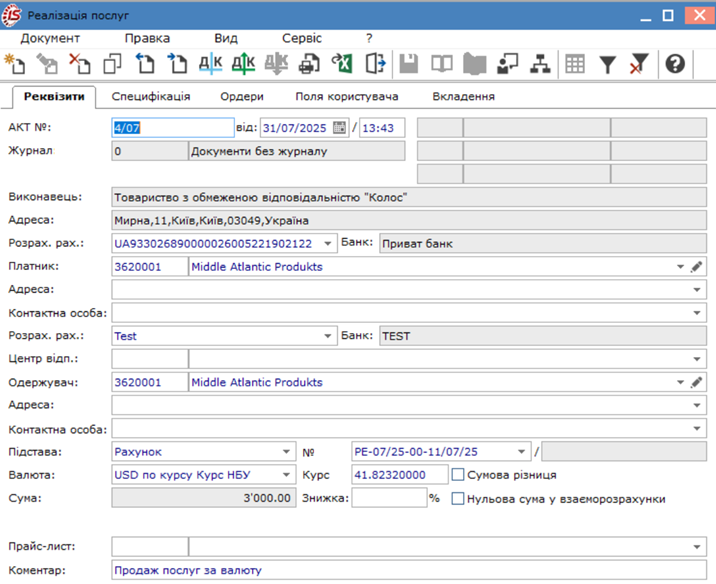Delete the document using the red X icon
The width and height of the screenshot is (716, 584).
[x=80, y=63]
